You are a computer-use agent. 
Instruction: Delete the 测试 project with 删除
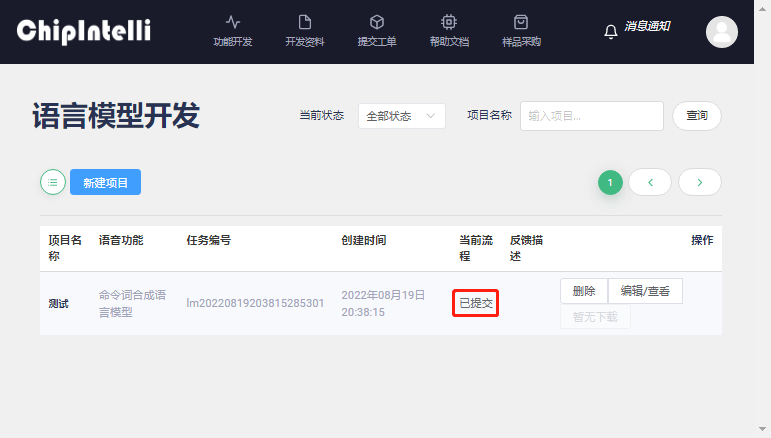click(584, 291)
